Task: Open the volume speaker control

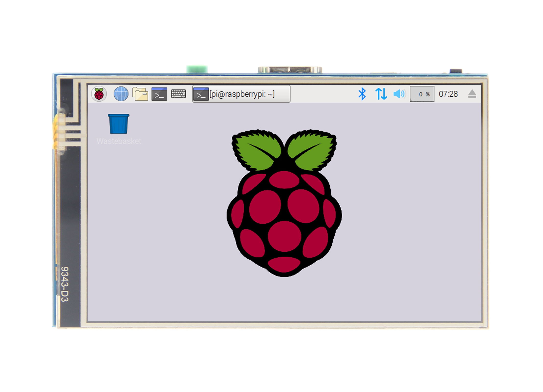Action: click(x=399, y=94)
